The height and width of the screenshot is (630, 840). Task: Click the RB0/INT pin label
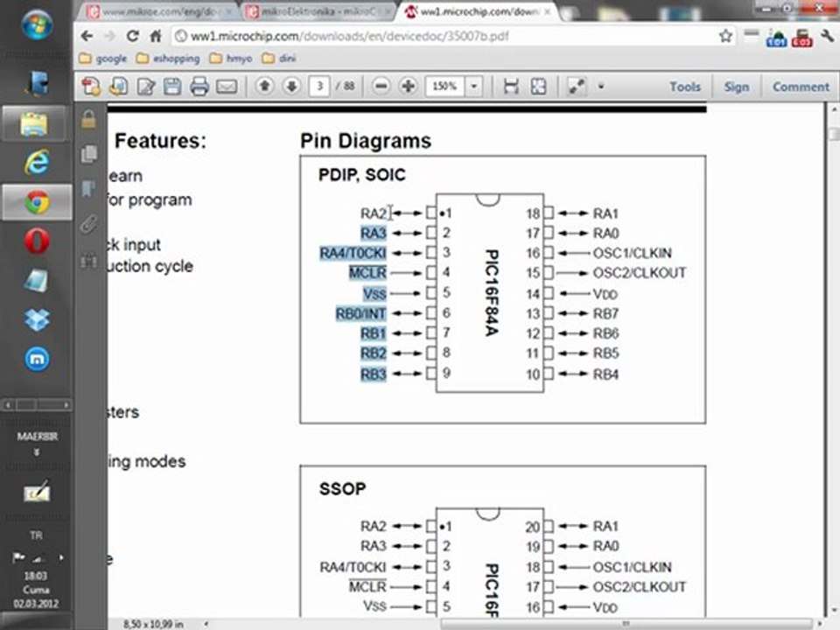(x=361, y=313)
